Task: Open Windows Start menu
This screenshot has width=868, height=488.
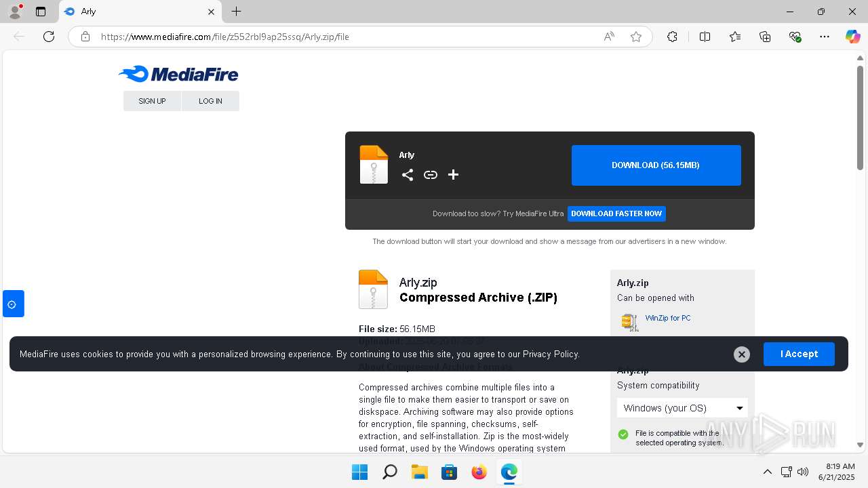Action: (359, 472)
